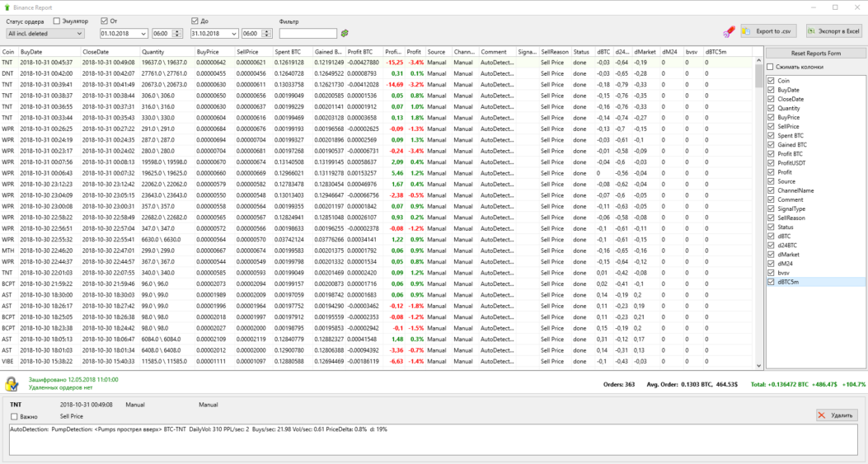Uncheck the Status column checkbox

coord(771,227)
